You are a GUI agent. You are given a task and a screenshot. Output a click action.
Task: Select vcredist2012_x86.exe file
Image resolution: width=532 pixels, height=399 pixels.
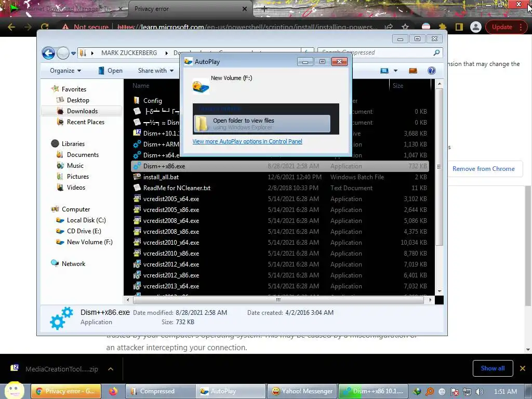171,275
